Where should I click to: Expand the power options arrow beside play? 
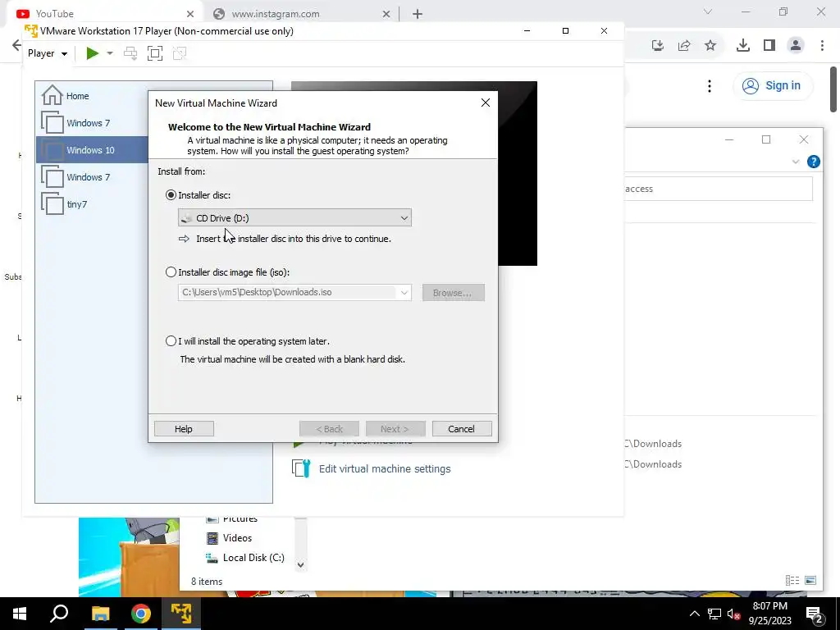(110, 53)
